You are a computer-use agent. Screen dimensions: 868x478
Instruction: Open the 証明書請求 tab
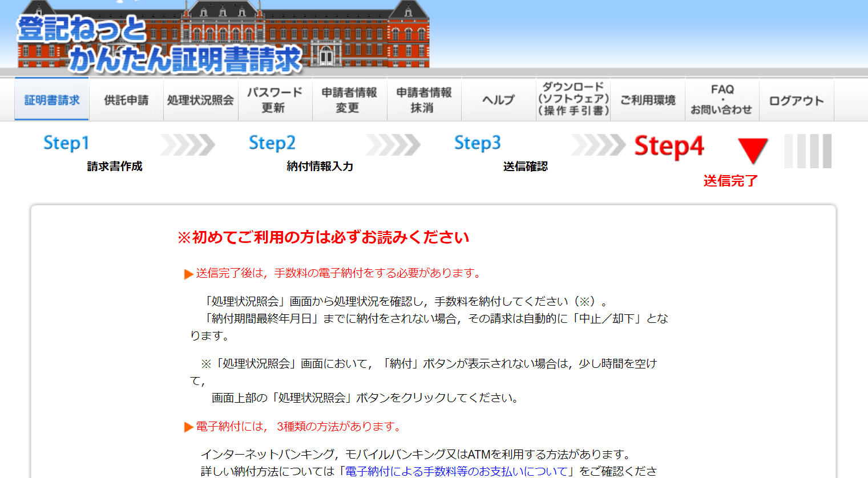point(52,100)
